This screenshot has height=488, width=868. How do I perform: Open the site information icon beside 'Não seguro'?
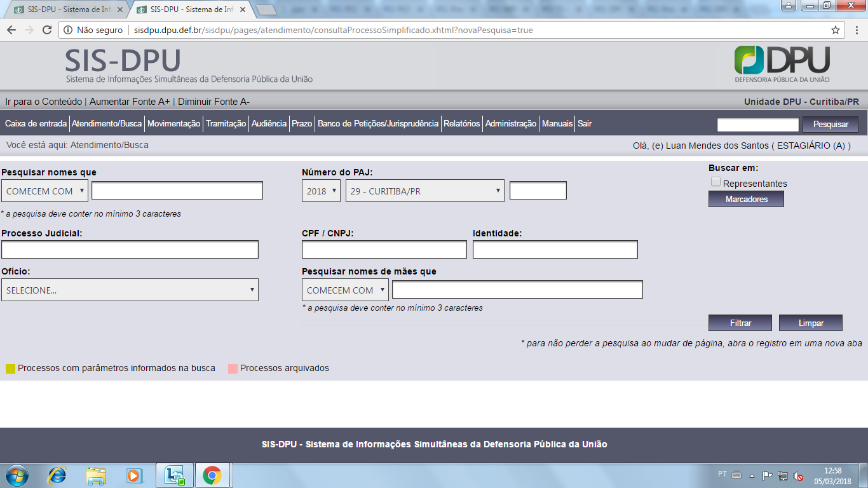(x=68, y=30)
